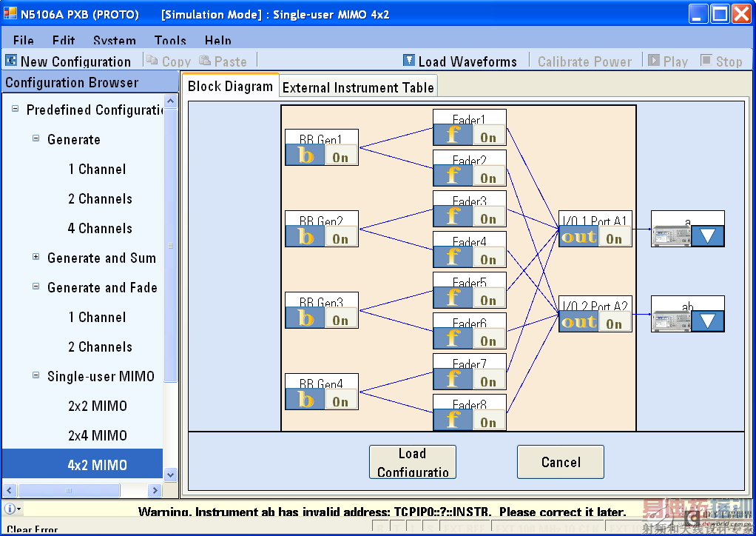
Task: Click the Load Configuration button
Action: point(413,462)
